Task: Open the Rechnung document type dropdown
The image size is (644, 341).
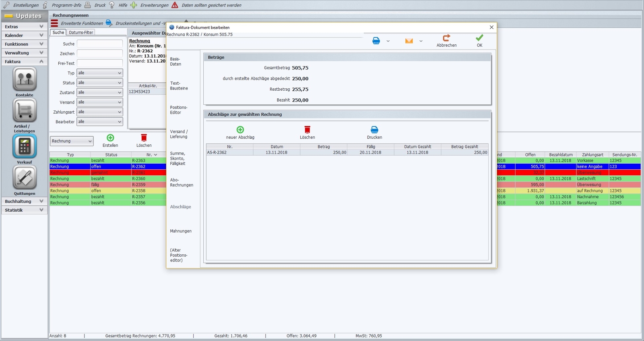Action: click(72, 141)
